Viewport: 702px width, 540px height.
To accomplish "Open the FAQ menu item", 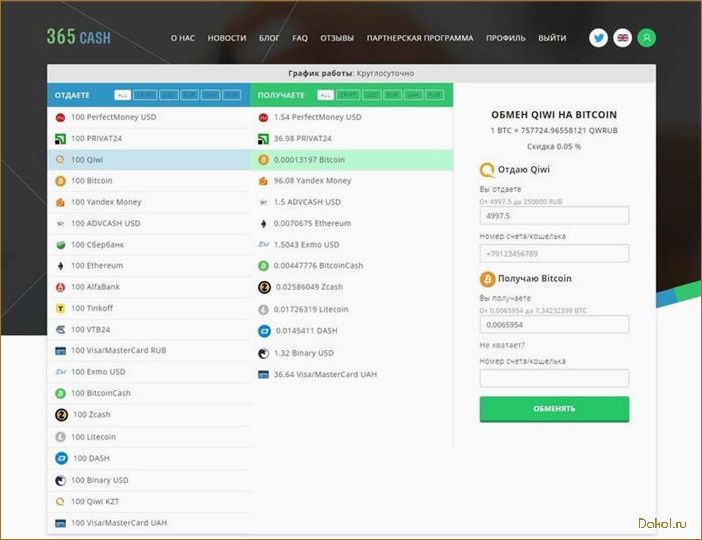I will [x=300, y=38].
